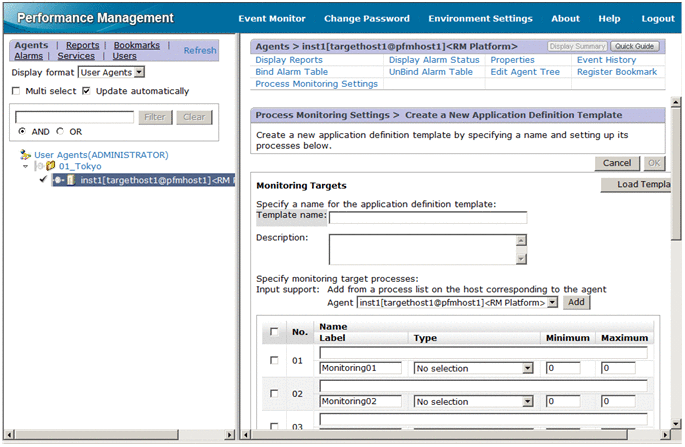The height and width of the screenshot is (447, 685).
Task: Open the Display Alarm Status link
Action: (x=434, y=60)
